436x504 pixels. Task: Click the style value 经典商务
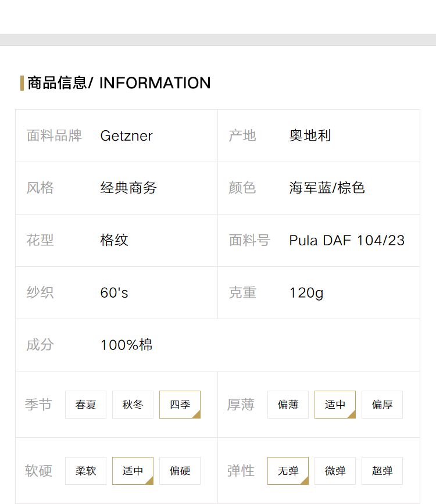[128, 188]
